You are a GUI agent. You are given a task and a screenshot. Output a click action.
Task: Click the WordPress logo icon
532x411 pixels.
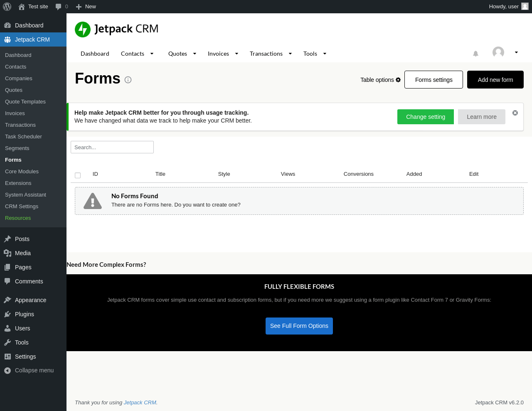coord(7,7)
